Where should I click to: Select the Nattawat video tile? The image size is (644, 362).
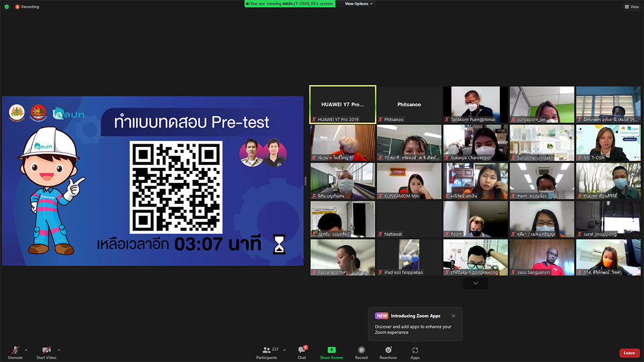(409, 219)
